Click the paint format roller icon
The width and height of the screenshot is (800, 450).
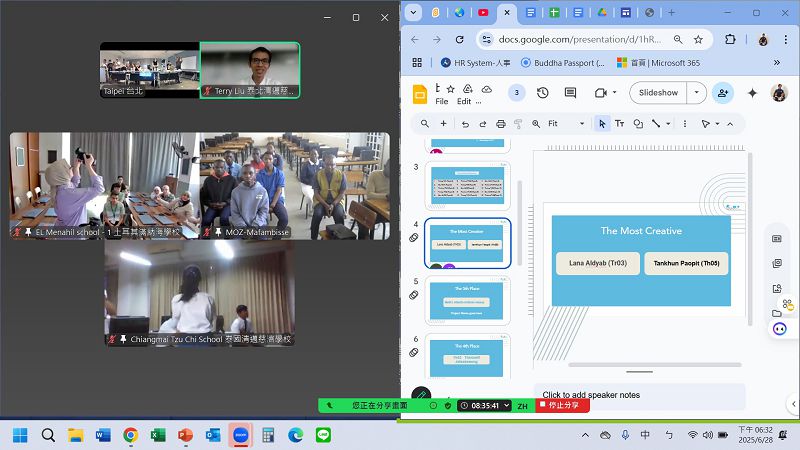pyautogui.click(x=518, y=124)
